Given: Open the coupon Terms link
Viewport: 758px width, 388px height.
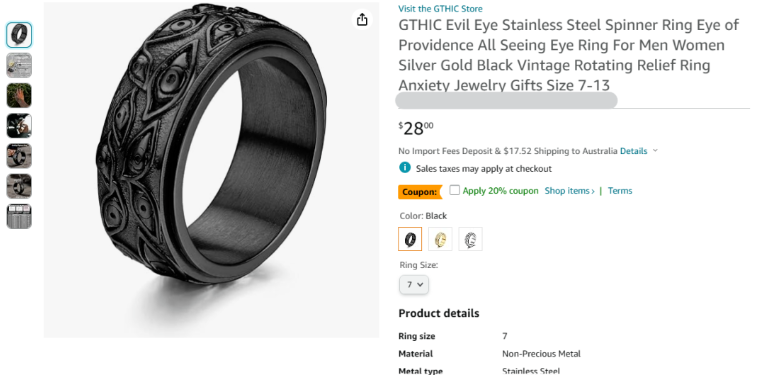Looking at the screenshot, I should [x=620, y=190].
